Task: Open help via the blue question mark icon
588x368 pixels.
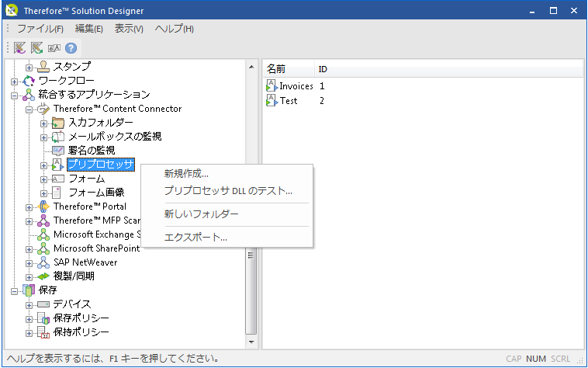Action: [x=71, y=48]
